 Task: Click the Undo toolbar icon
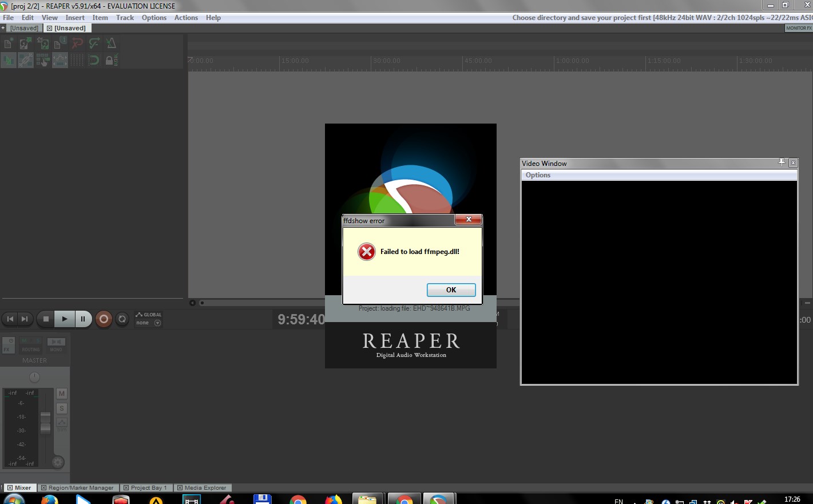pos(77,43)
